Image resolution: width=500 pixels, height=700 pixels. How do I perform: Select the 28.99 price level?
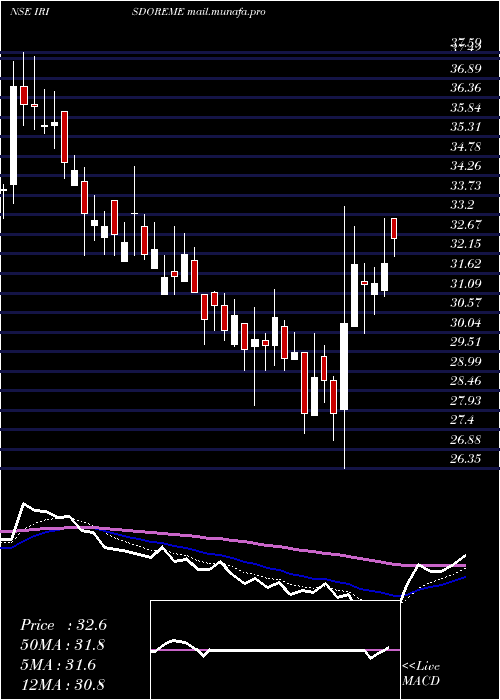[466, 362]
